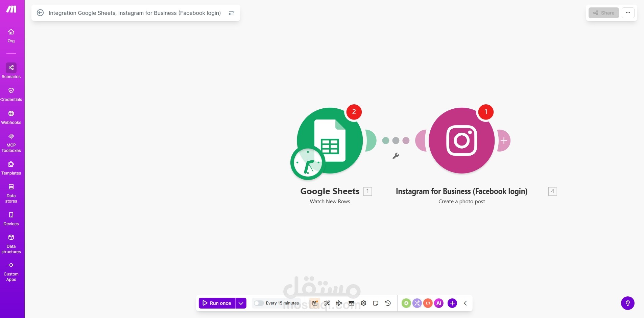
Task: Click the wrench filter icon on the route
Action: point(396,156)
